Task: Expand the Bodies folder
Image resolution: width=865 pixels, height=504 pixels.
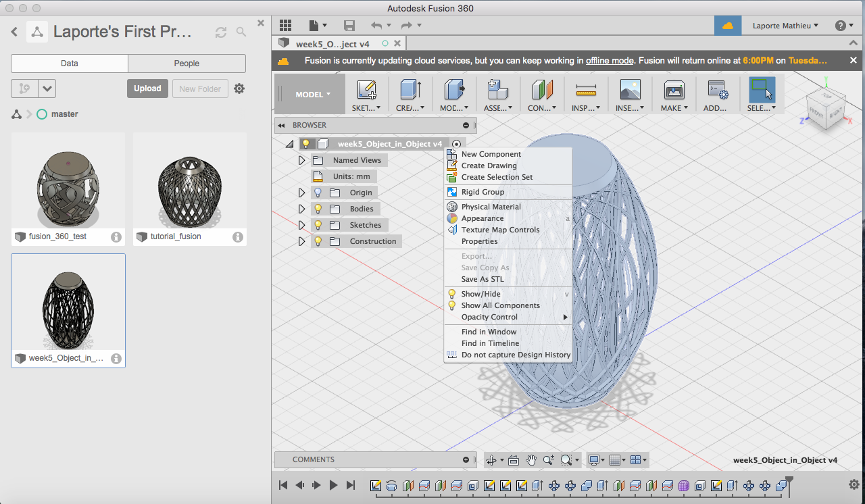Action: tap(302, 209)
